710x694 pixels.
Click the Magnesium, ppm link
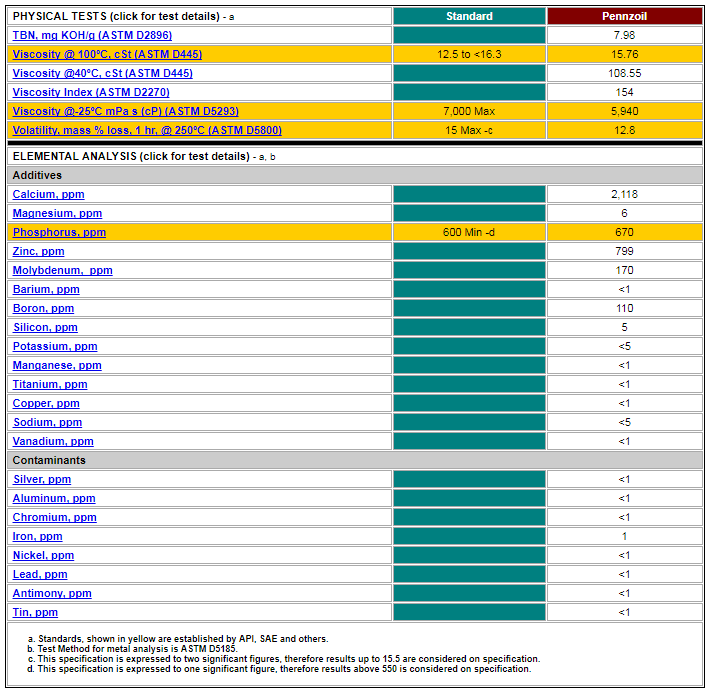coord(57,213)
